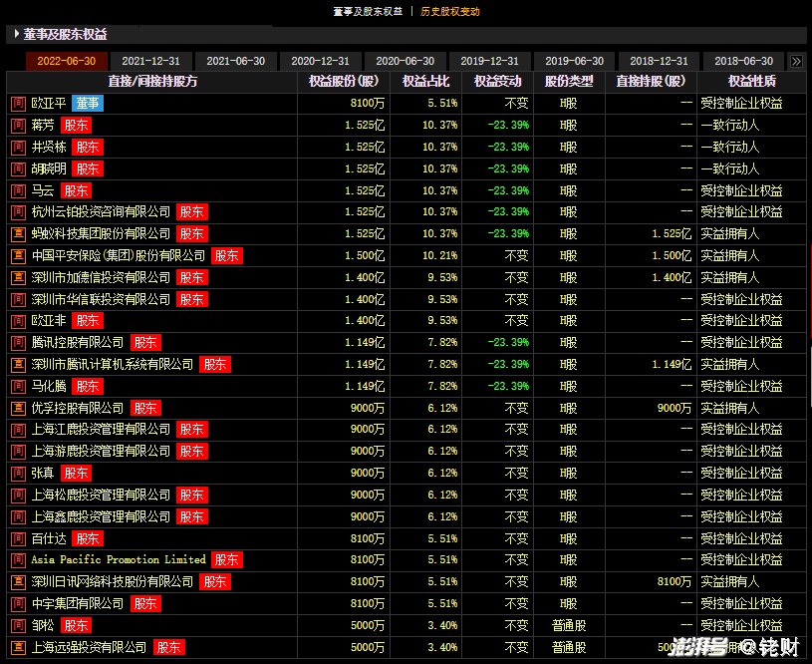
Task: Click the 直接/间接持股方 column header
Action: pos(152,82)
